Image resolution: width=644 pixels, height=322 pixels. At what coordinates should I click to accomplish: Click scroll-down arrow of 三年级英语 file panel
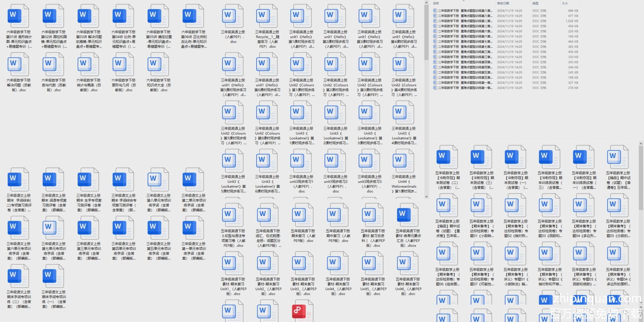point(426,196)
